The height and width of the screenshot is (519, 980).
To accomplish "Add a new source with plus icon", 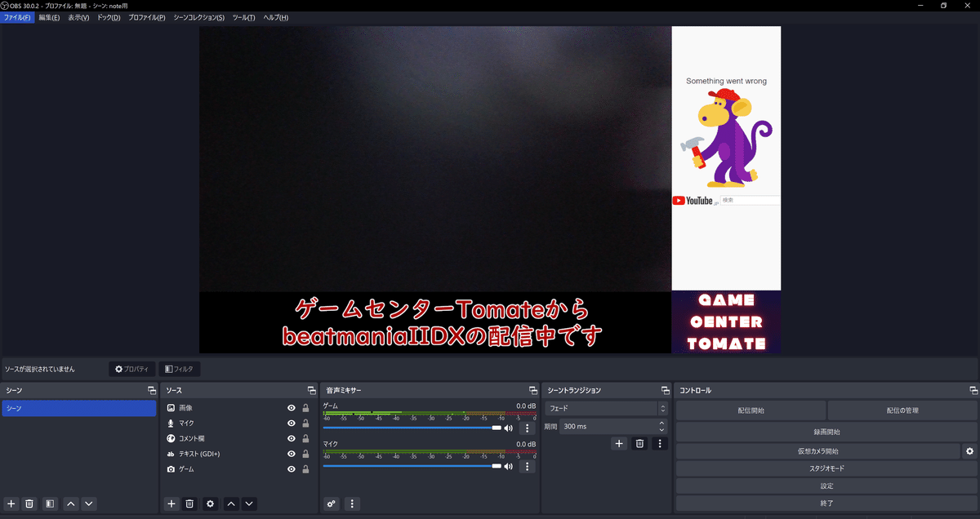I will pyautogui.click(x=171, y=503).
